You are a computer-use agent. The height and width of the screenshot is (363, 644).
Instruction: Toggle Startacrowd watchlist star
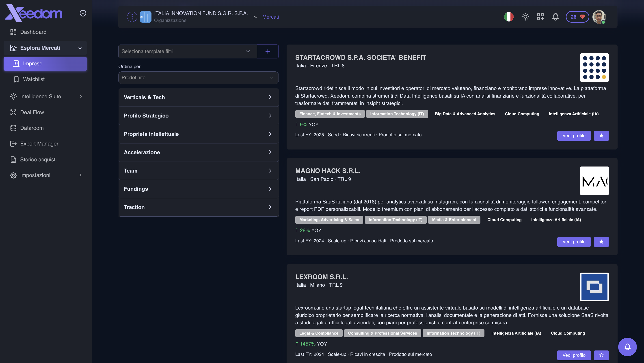point(601,136)
